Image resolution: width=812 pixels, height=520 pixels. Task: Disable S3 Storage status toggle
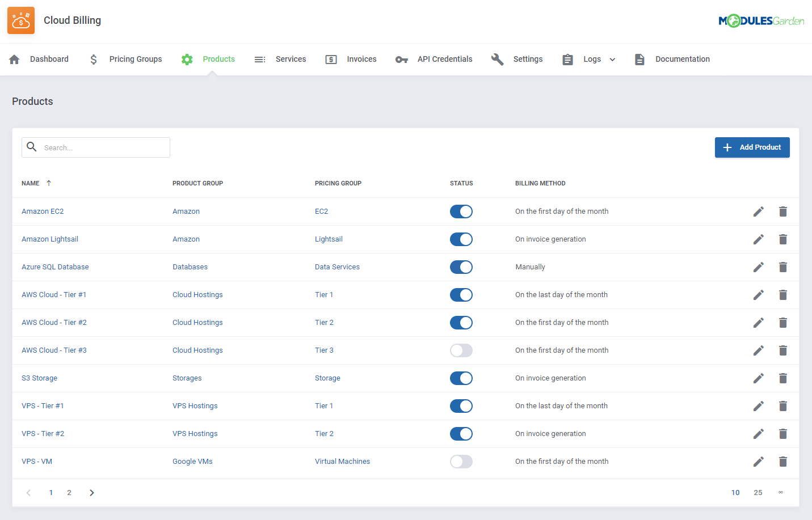(461, 378)
